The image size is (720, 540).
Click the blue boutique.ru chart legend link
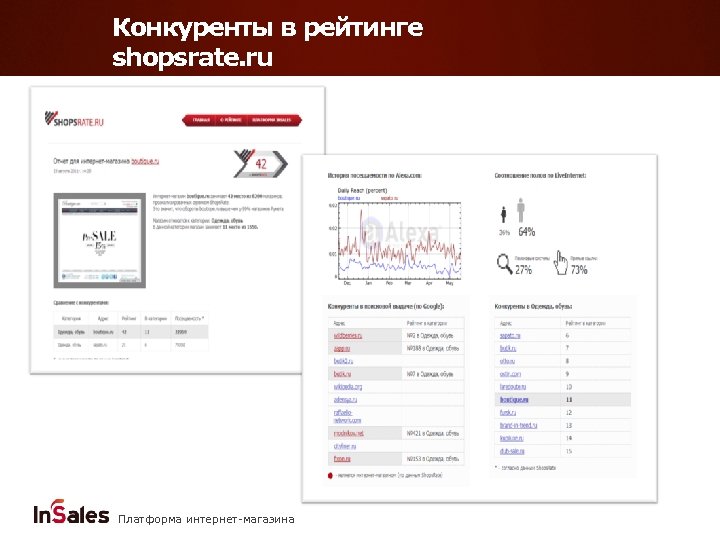(349, 198)
